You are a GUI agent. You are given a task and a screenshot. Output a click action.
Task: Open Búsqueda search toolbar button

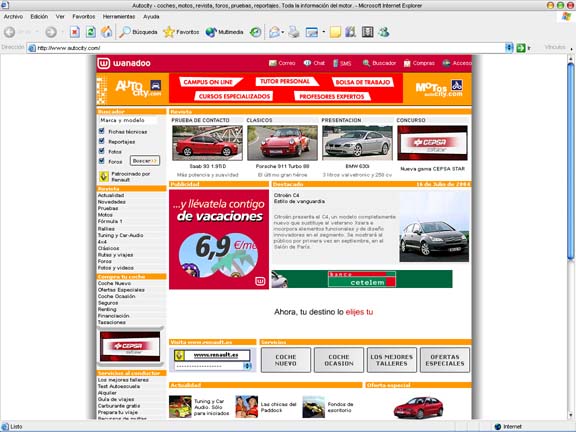138,32
